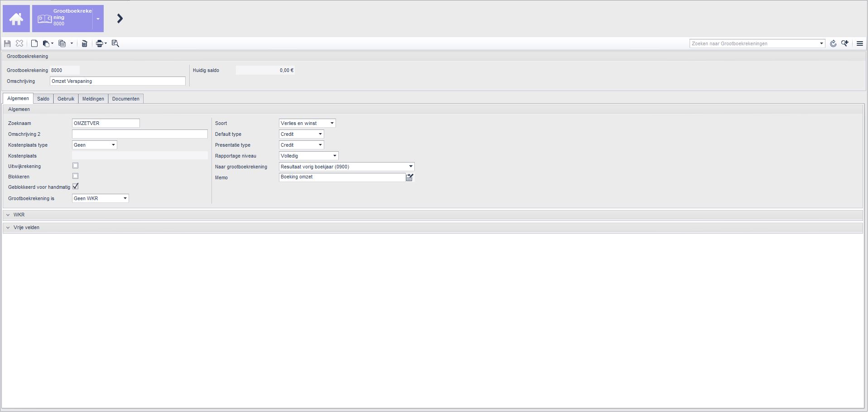
Task: Switch to the Documenten tab
Action: (126, 99)
